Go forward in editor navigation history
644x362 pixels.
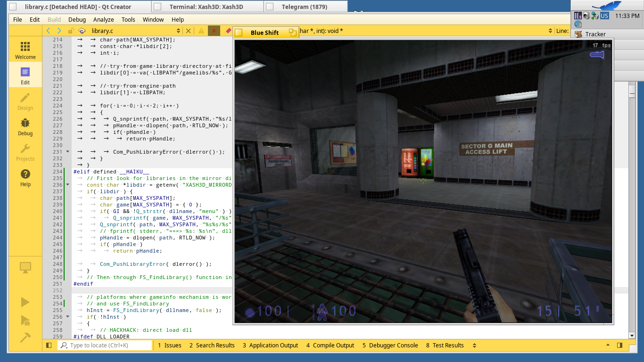coord(59,31)
